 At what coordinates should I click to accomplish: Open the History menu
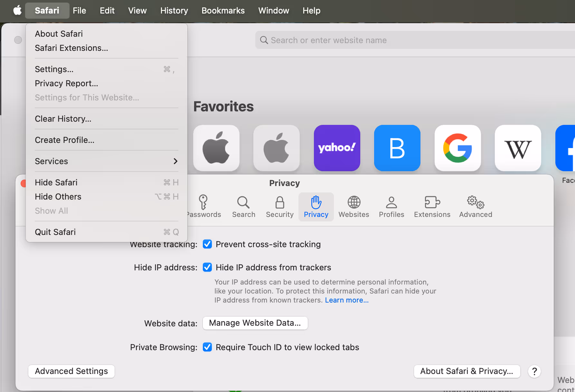pyautogui.click(x=174, y=10)
